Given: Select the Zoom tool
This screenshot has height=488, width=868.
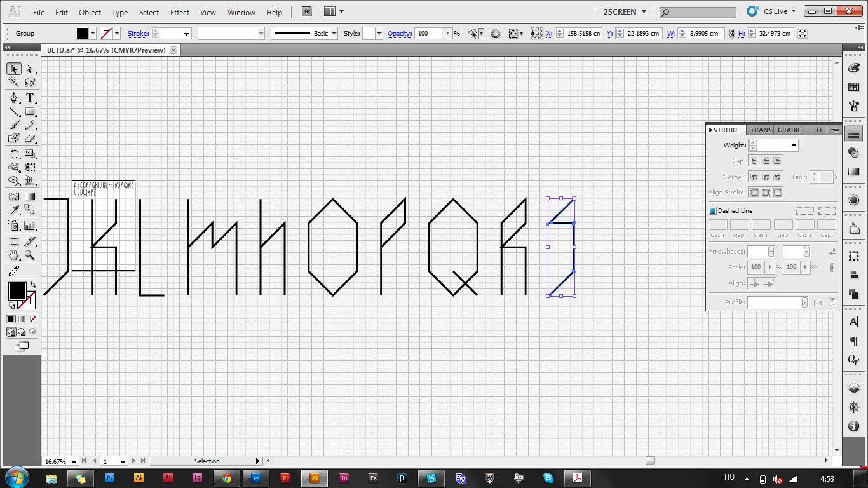Looking at the screenshot, I should point(29,255).
